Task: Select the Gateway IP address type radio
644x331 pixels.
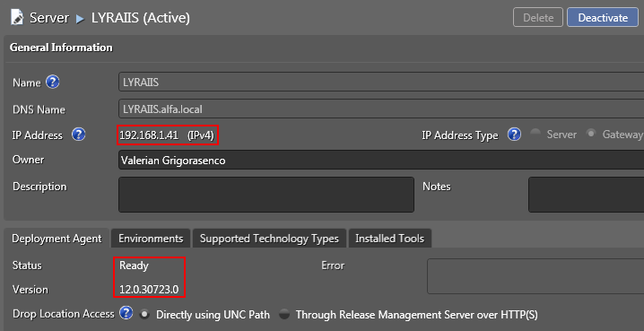Action: click(x=591, y=134)
